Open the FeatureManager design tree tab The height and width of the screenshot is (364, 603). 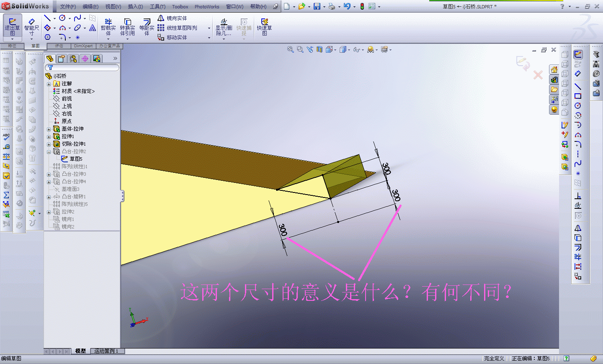pyautogui.click(x=50, y=59)
